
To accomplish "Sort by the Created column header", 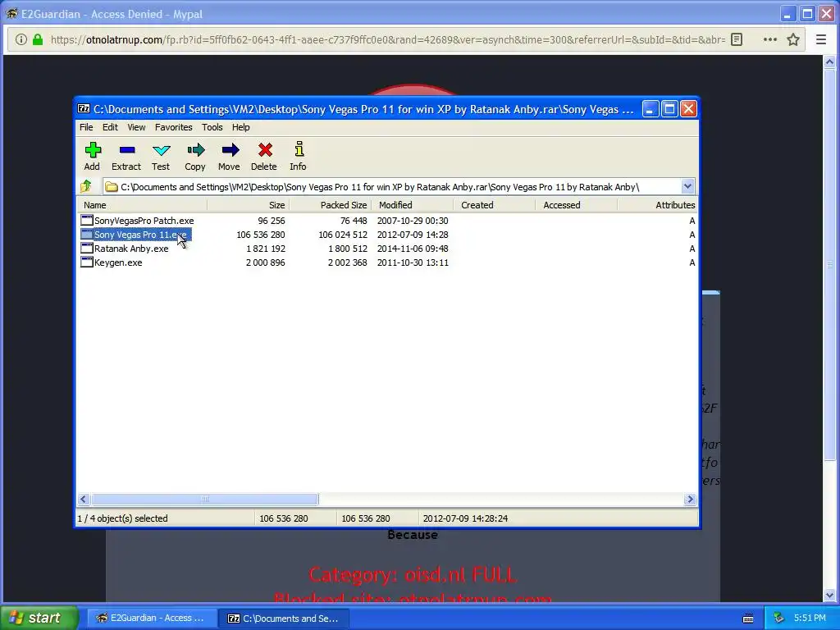I will [494, 205].
